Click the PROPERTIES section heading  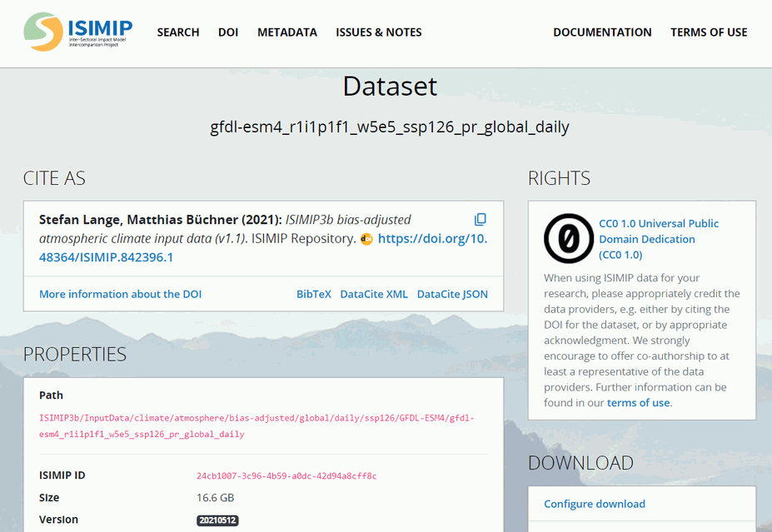tap(75, 355)
